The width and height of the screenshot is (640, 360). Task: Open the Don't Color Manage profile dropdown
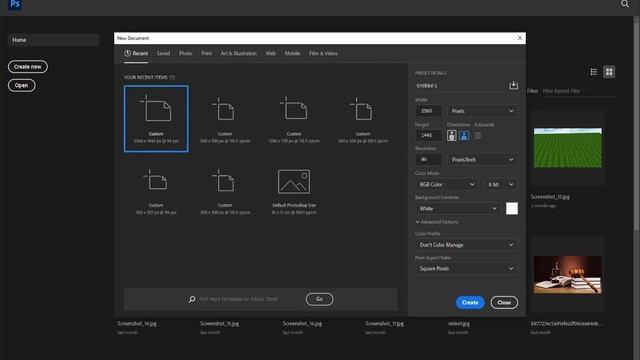pyautogui.click(x=466, y=245)
